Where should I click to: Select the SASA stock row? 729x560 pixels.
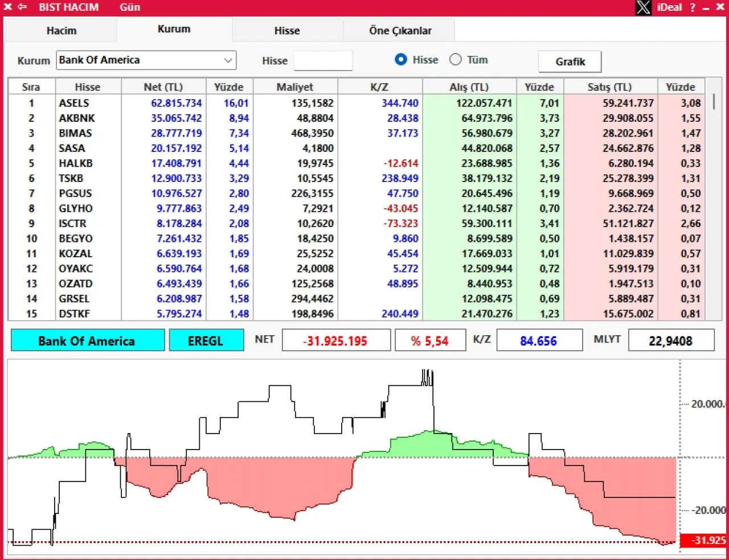coord(357,148)
